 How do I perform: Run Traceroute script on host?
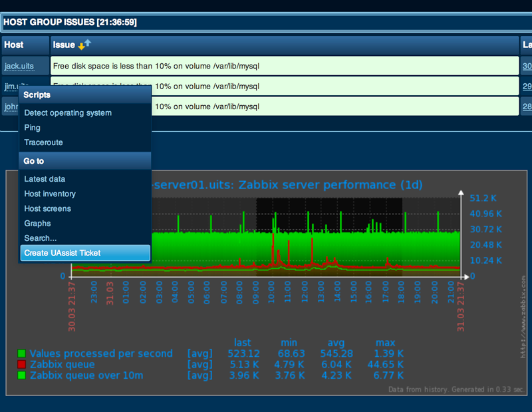pos(43,142)
